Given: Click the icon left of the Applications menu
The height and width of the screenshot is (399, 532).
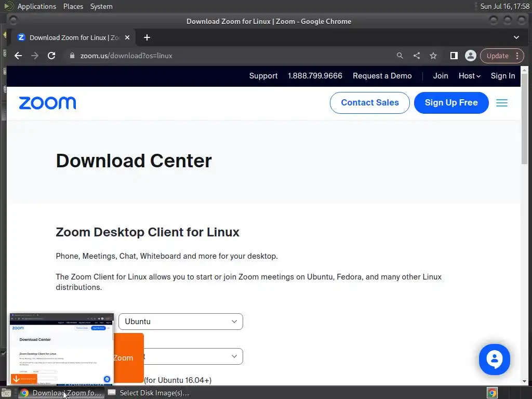Looking at the screenshot, I should coord(8,6).
